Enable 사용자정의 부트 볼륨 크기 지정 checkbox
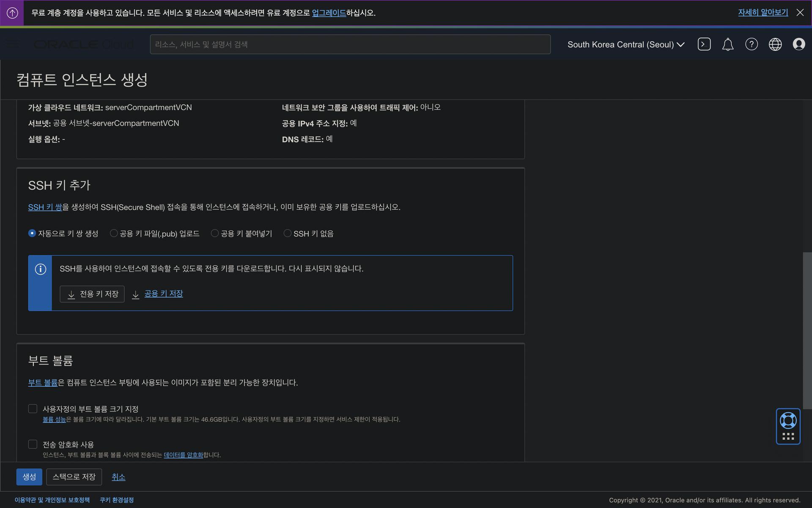This screenshot has height=508, width=812. point(33,409)
